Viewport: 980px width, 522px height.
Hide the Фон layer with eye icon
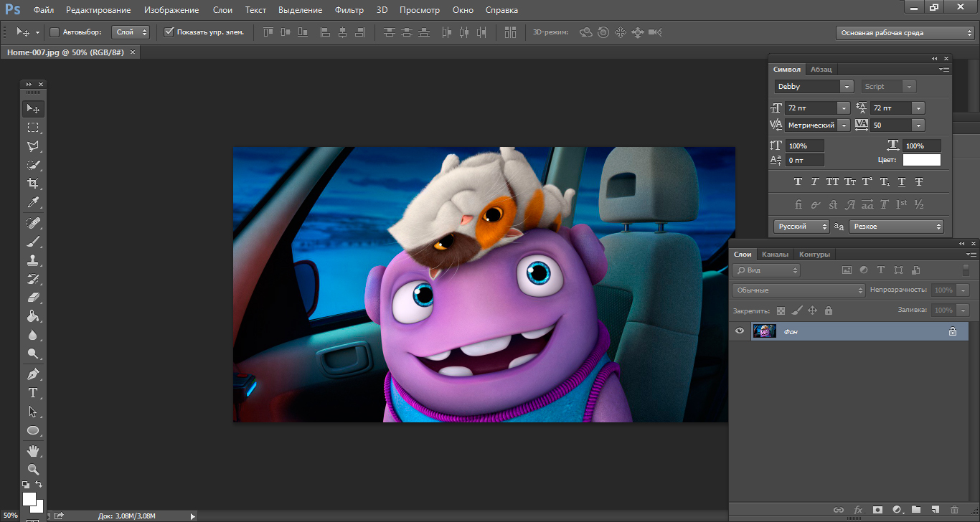pos(740,331)
